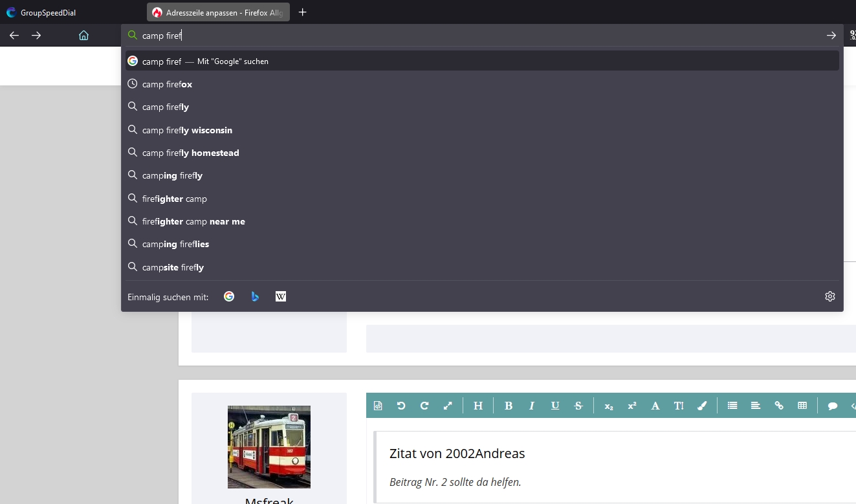Open search settings gear icon
The image size is (856, 504).
pos(830,296)
